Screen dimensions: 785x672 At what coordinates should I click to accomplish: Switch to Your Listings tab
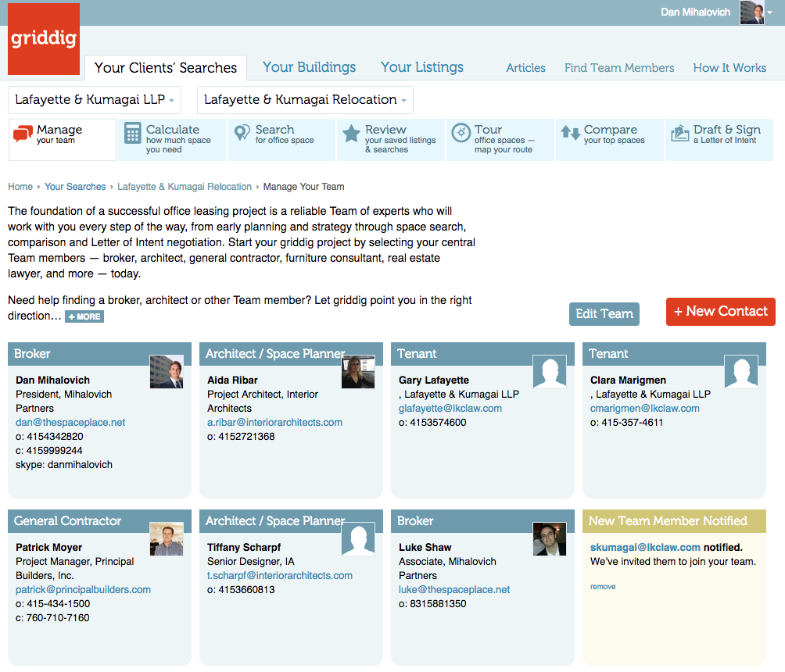[x=422, y=67]
